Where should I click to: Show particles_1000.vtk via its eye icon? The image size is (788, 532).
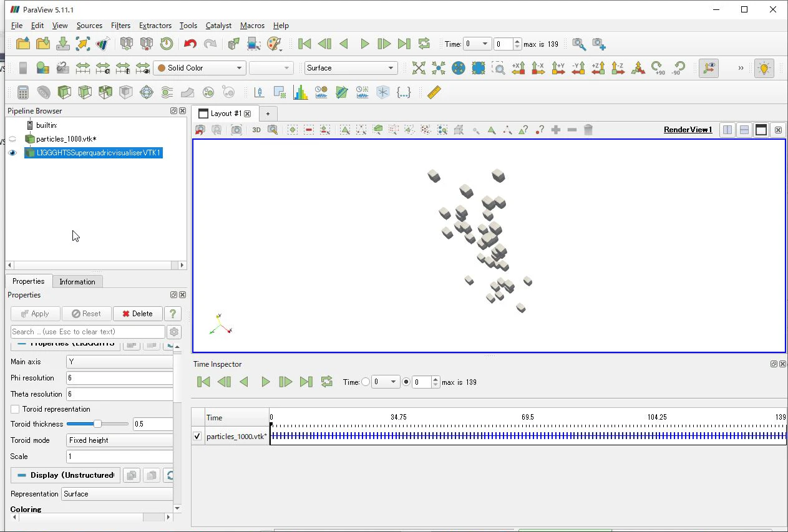coord(12,139)
